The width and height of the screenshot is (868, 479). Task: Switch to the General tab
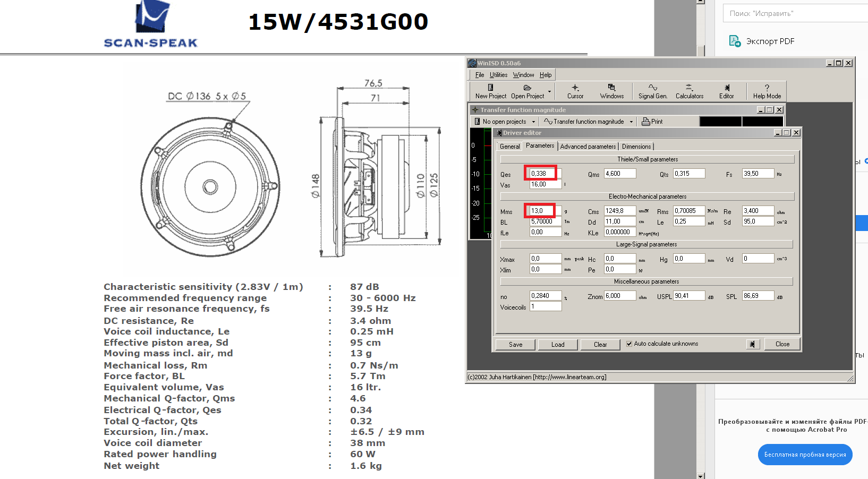(509, 147)
